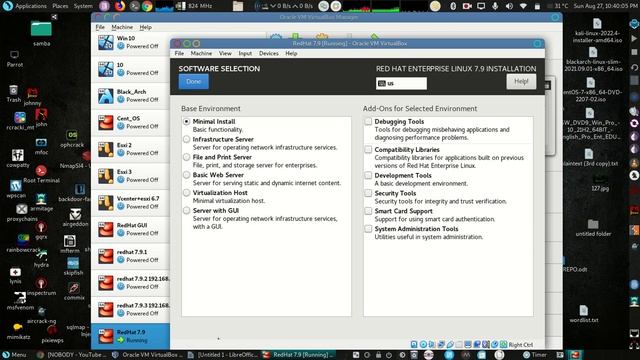Select Win10 VM in VirtualBox list
The height and width of the screenshot is (360, 640).
131,42
